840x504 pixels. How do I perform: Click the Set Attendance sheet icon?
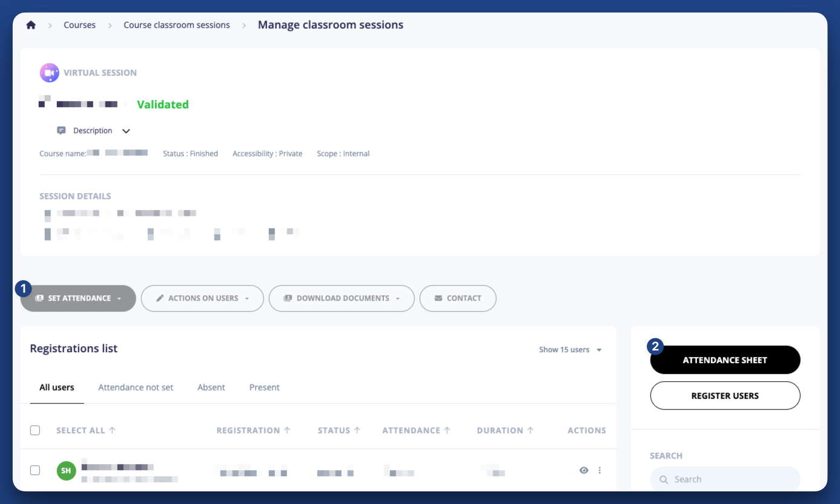tap(39, 298)
